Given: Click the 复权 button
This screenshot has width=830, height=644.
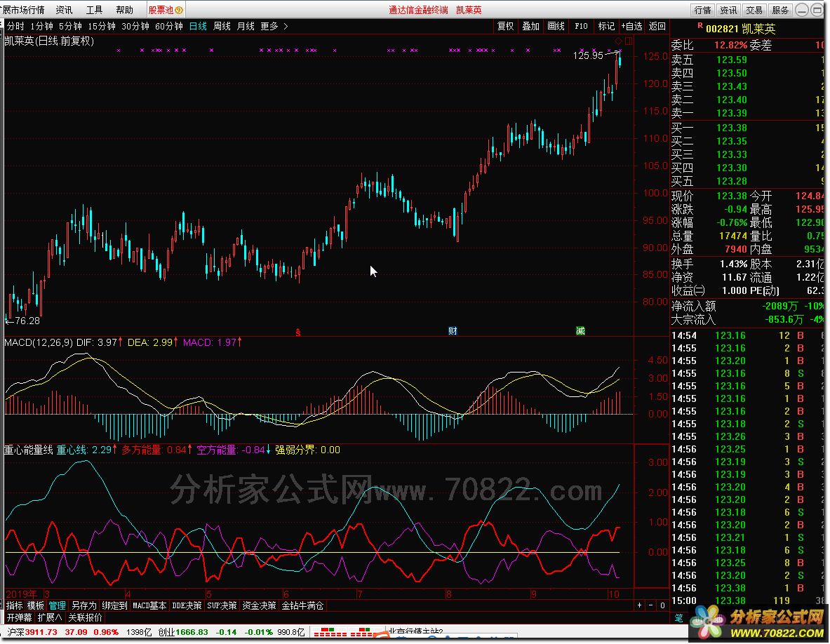Looking at the screenshot, I should [x=506, y=26].
